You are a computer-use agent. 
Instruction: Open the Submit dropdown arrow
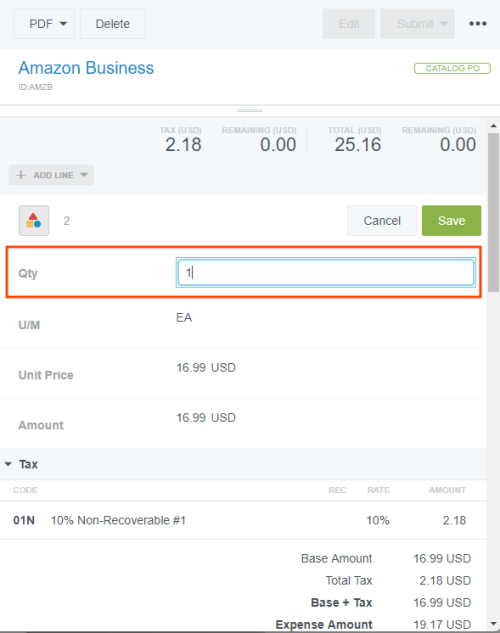point(444,24)
